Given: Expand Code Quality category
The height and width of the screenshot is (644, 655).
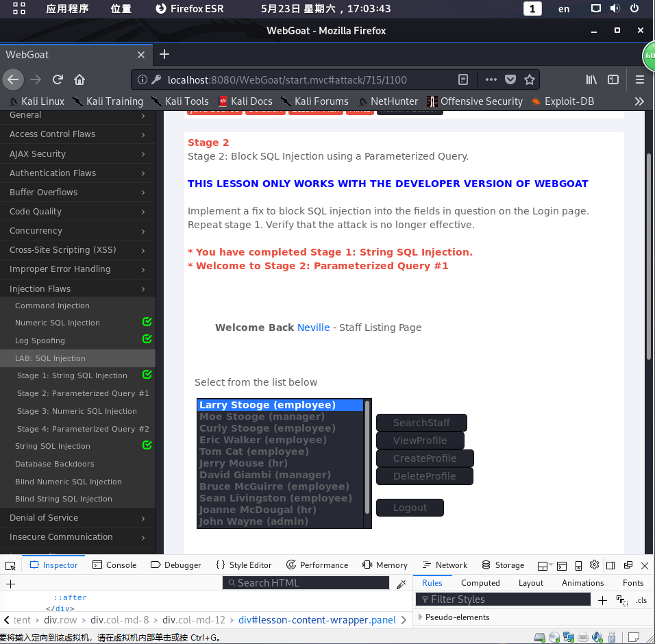Looking at the screenshot, I should 77,211.
